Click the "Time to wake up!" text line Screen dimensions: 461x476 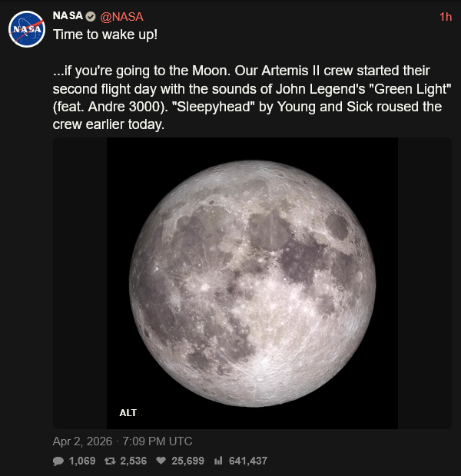coord(105,35)
